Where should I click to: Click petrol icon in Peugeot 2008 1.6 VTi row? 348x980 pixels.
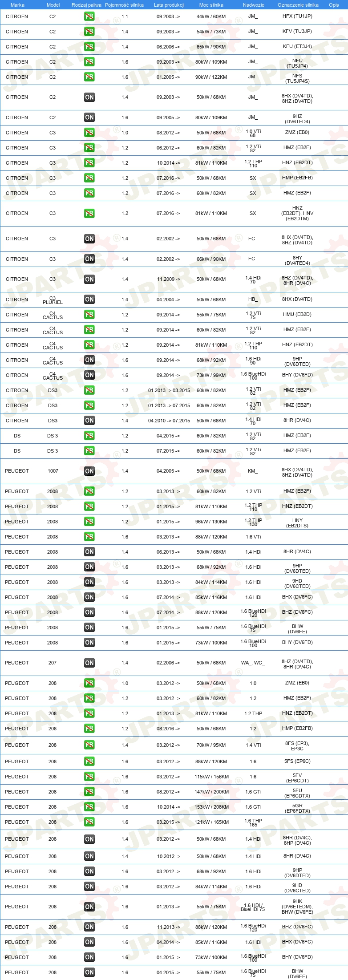tap(89, 537)
